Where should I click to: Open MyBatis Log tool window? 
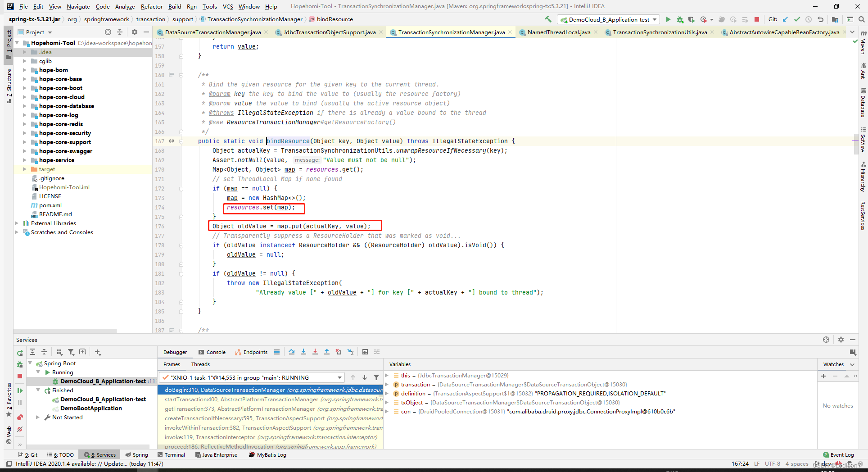[267, 455]
